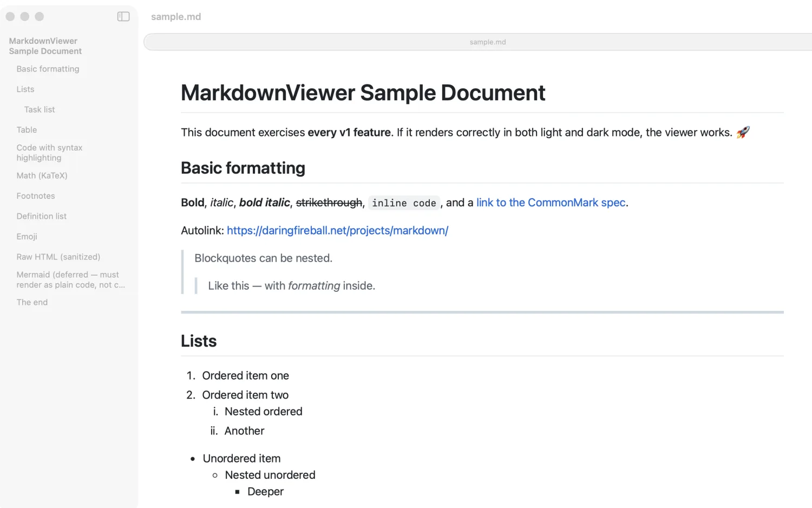812x508 pixels.
Task: Minimize window with the yellow button
Action: [25, 17]
